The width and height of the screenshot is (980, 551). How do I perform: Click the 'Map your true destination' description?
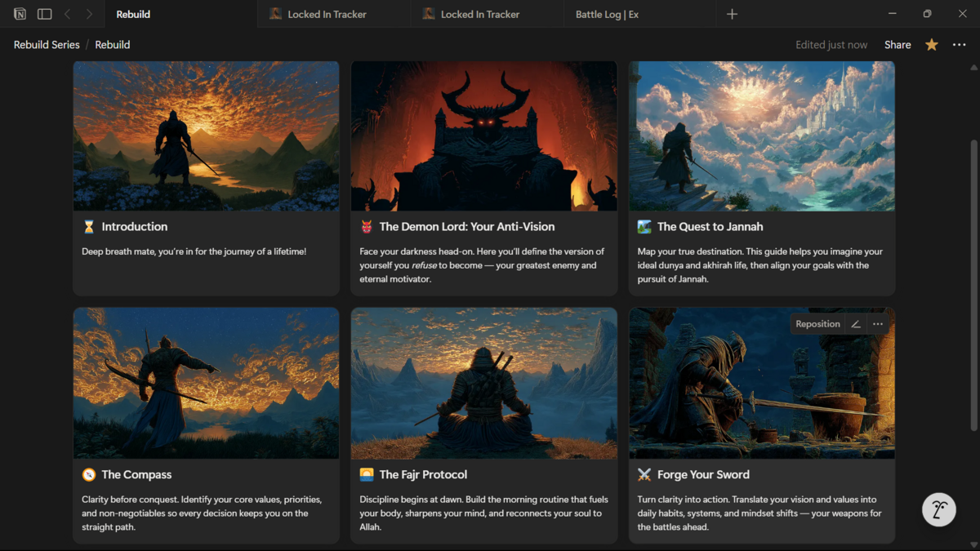pos(759,265)
